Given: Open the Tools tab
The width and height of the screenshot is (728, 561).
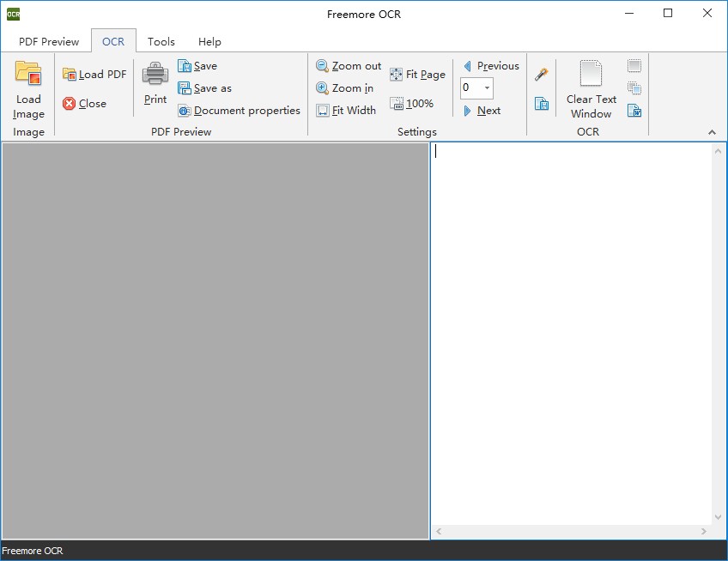Looking at the screenshot, I should (161, 41).
